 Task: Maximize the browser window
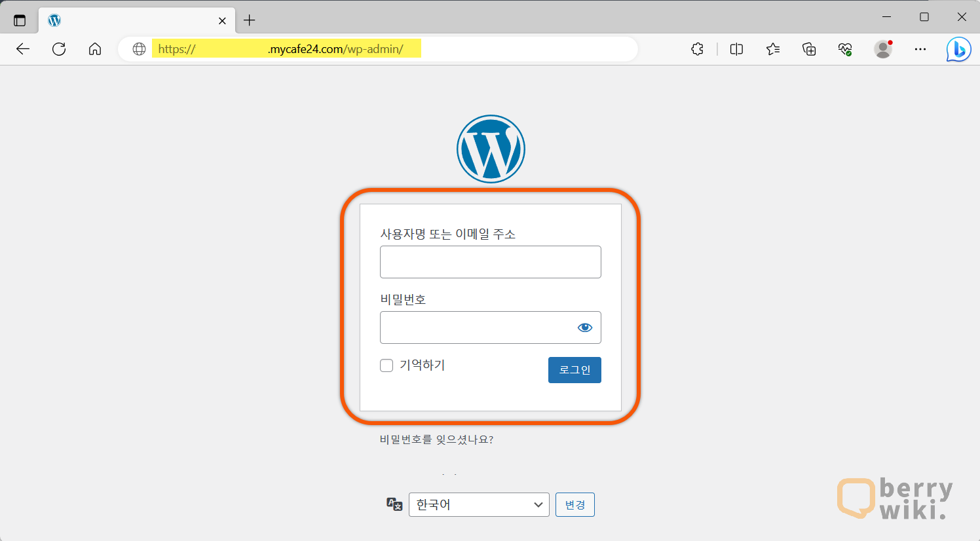pyautogui.click(x=924, y=17)
